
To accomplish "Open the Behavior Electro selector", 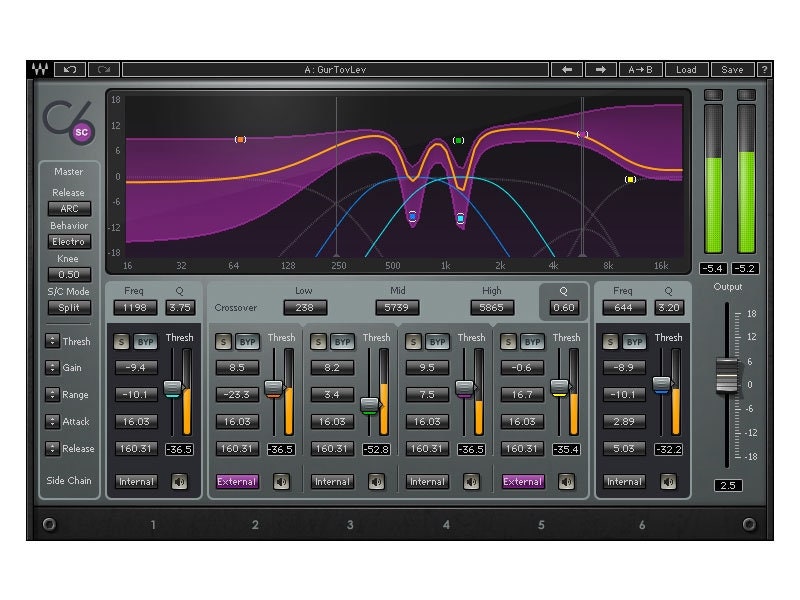I will [x=69, y=242].
